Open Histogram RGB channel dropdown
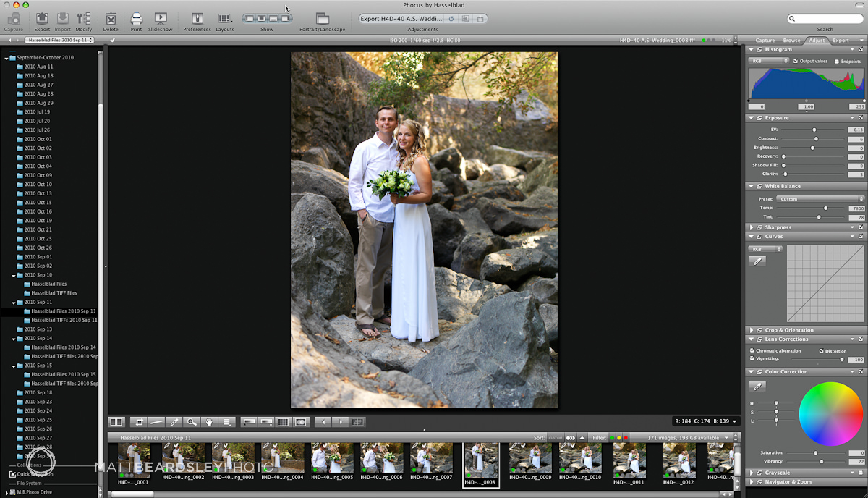 click(x=768, y=61)
